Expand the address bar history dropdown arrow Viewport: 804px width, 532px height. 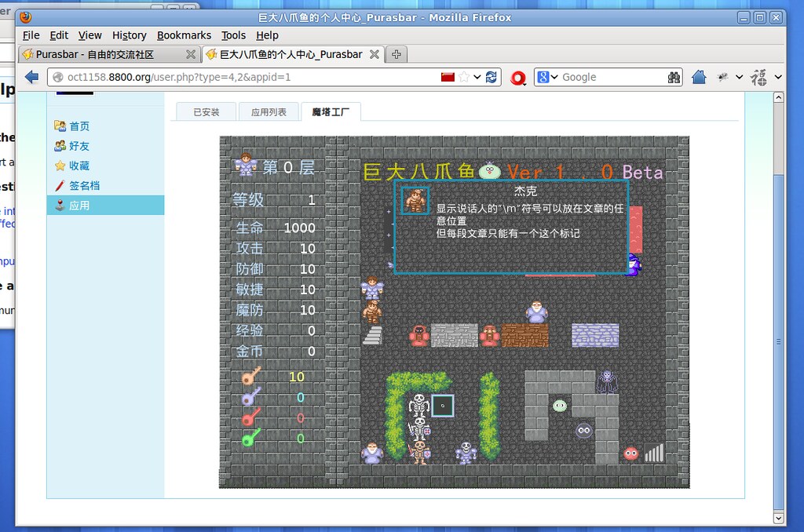click(477, 77)
